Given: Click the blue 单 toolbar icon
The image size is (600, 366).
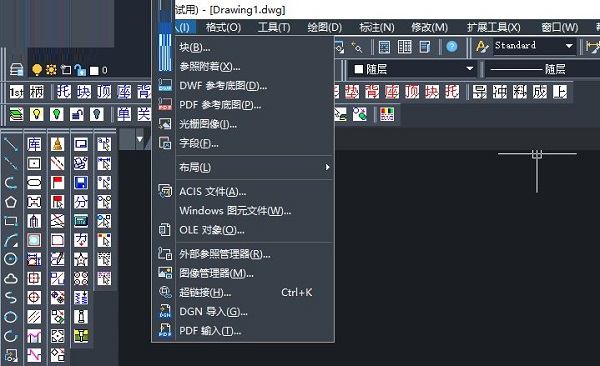Looking at the screenshot, I should pos(124,114).
